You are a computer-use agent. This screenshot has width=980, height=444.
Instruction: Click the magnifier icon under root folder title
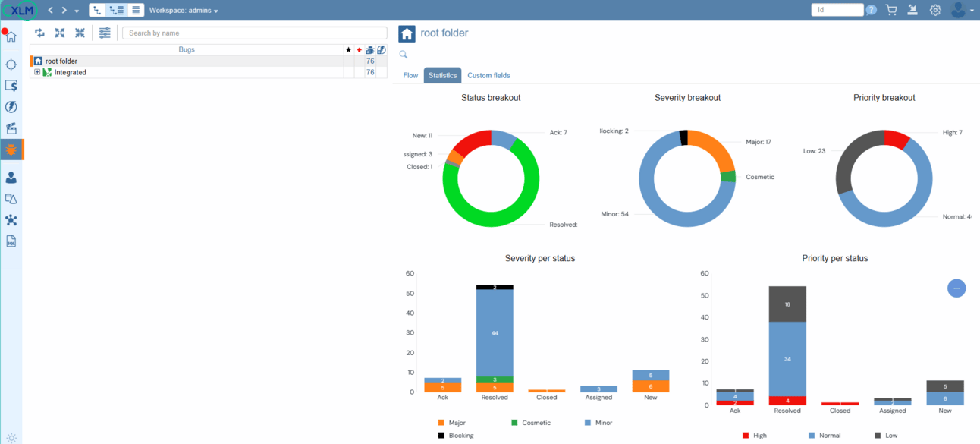404,55
